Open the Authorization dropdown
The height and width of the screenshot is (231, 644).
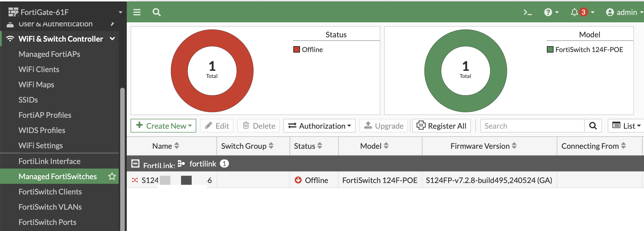click(x=319, y=126)
